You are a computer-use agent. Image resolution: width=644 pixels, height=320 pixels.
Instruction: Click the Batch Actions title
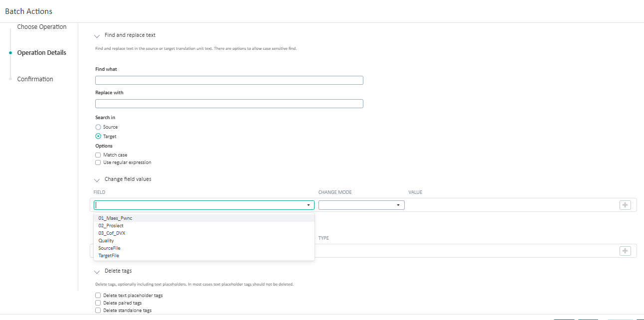click(28, 11)
